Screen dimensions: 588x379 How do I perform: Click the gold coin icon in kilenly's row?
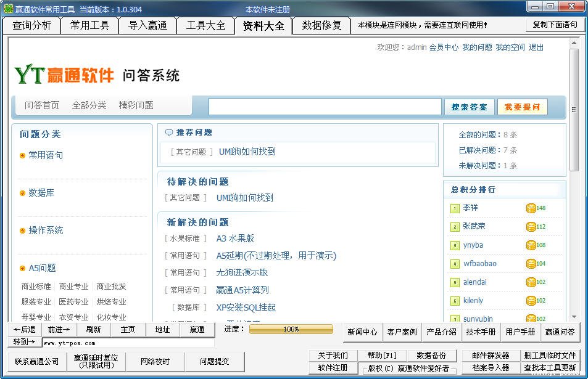tap(531, 301)
